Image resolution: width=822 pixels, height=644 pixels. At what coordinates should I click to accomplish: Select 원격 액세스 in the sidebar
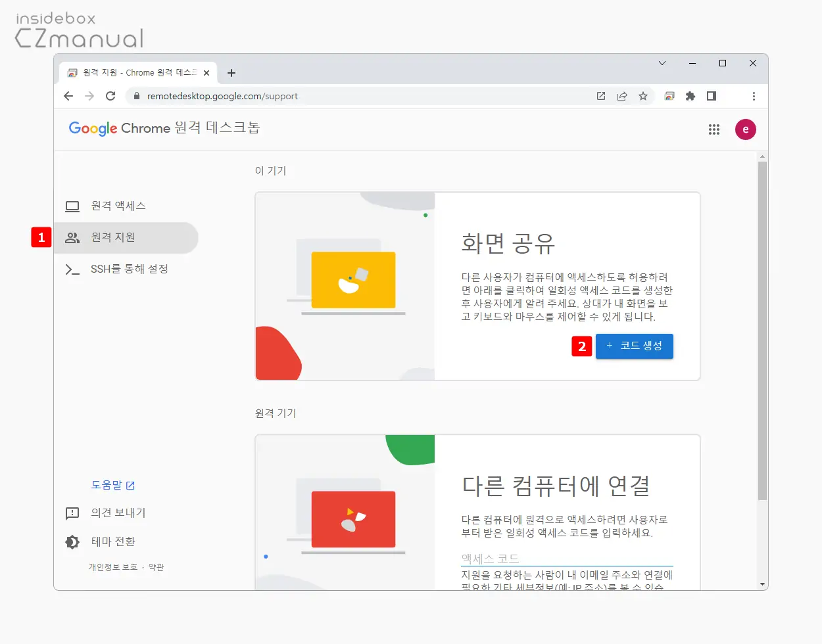[126, 206]
